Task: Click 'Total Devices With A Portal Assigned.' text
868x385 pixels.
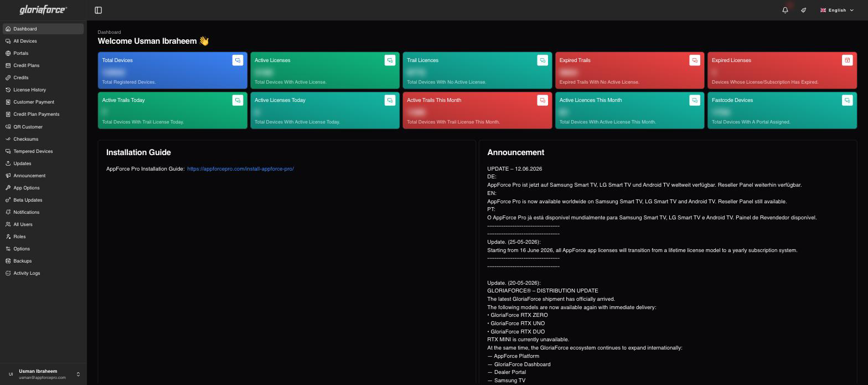Action: (751, 122)
